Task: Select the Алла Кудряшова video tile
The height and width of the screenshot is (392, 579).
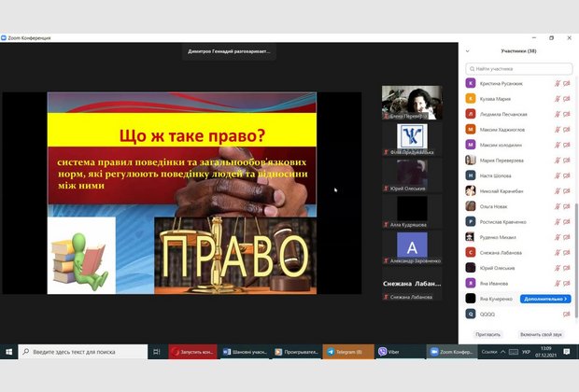Action: tap(412, 211)
